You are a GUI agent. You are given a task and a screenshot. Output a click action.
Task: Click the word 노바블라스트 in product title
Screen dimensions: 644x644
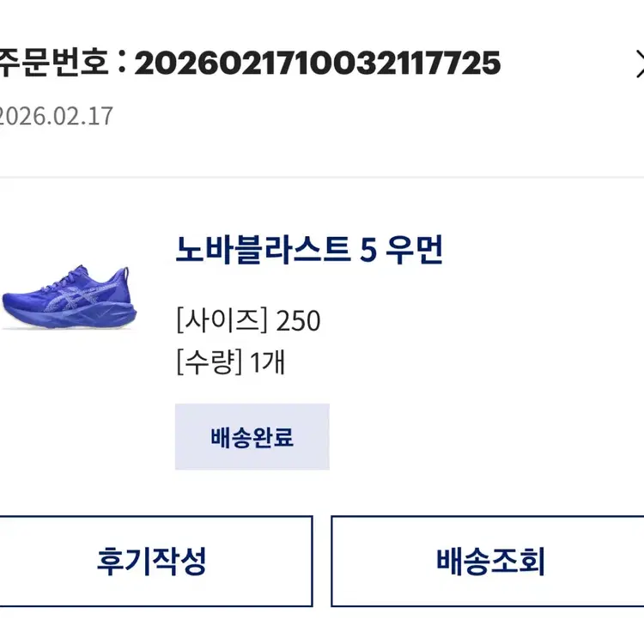coord(263,249)
